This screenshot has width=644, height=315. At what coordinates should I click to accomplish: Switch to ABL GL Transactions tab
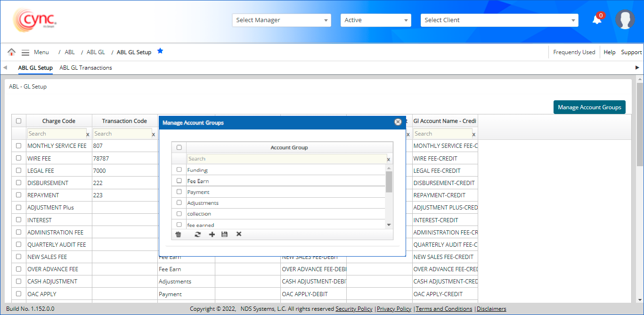coord(86,68)
